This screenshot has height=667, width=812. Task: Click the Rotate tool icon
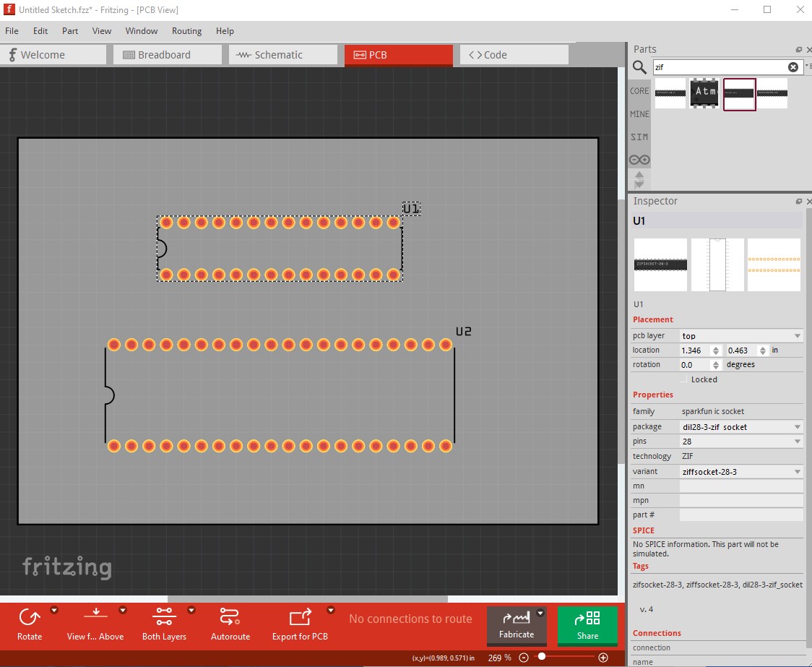[x=30, y=617]
